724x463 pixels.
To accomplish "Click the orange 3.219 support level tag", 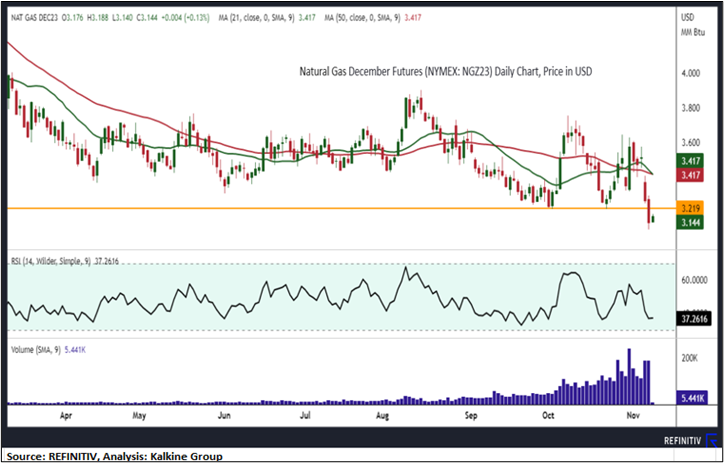I will tap(689, 208).
